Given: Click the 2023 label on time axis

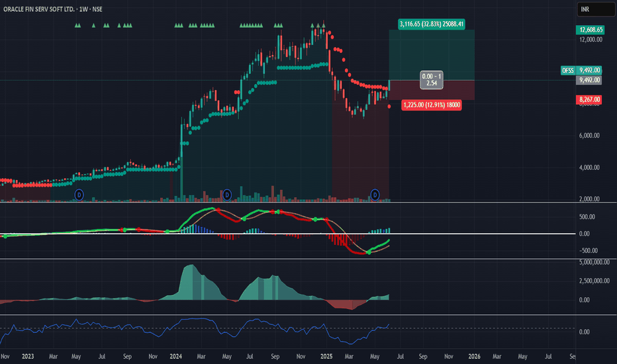Looking at the screenshot, I should click(x=28, y=356).
